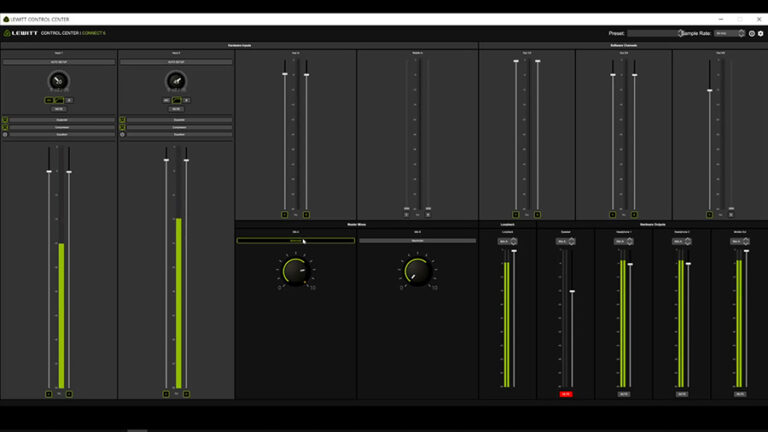Toggle Mix A send button under Mobile In
The width and height of the screenshot is (768, 432).
(x=407, y=215)
